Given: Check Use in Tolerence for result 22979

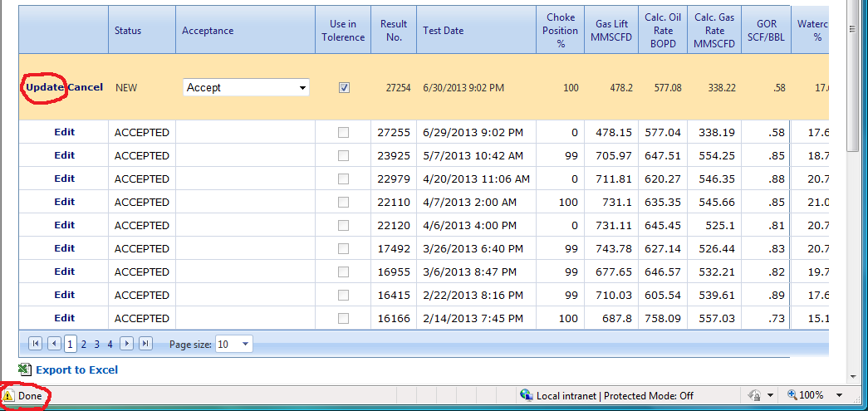Looking at the screenshot, I should pyautogui.click(x=344, y=179).
